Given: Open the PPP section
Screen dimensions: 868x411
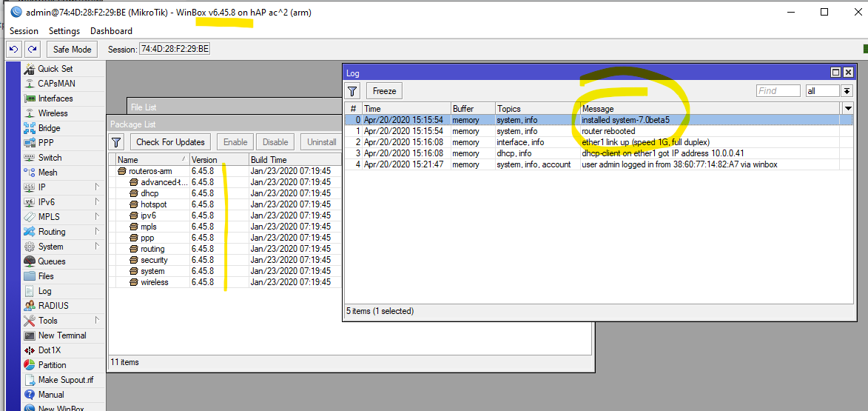Looking at the screenshot, I should coord(47,143).
